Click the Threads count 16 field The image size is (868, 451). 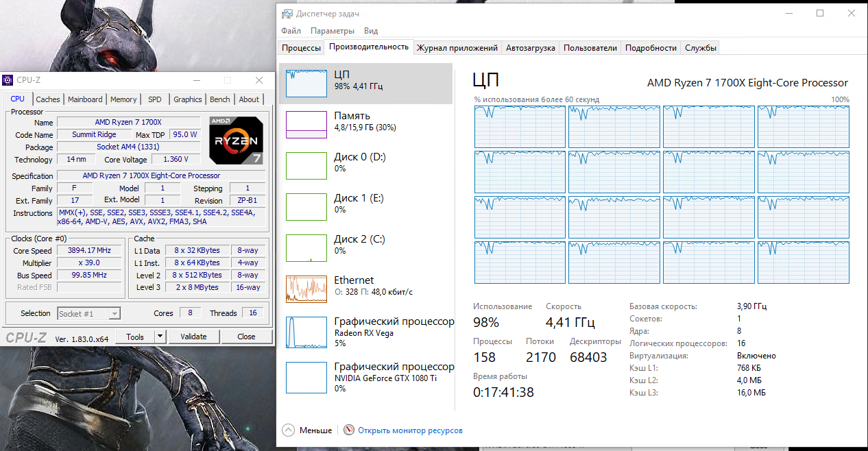(x=253, y=313)
